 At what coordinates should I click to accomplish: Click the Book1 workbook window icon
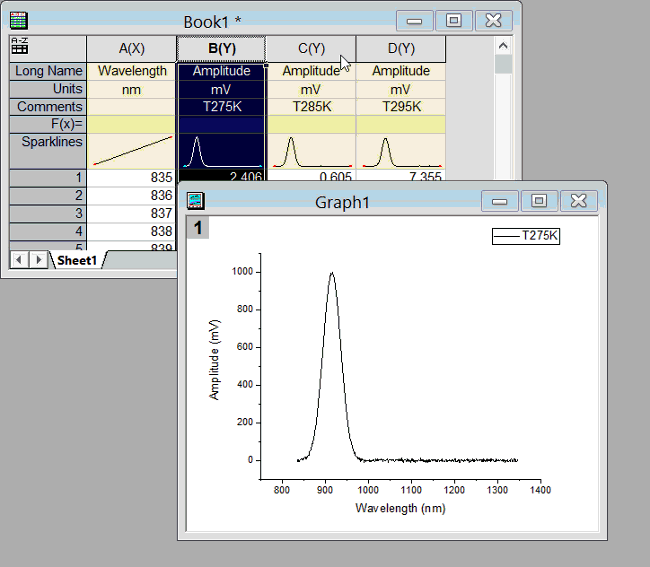pos(18,20)
